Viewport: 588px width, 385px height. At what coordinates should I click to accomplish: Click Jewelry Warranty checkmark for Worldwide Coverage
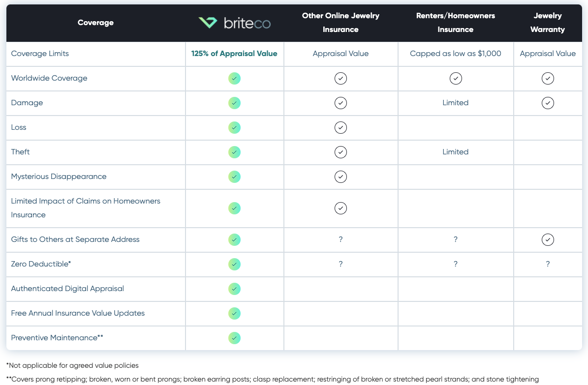(x=548, y=78)
